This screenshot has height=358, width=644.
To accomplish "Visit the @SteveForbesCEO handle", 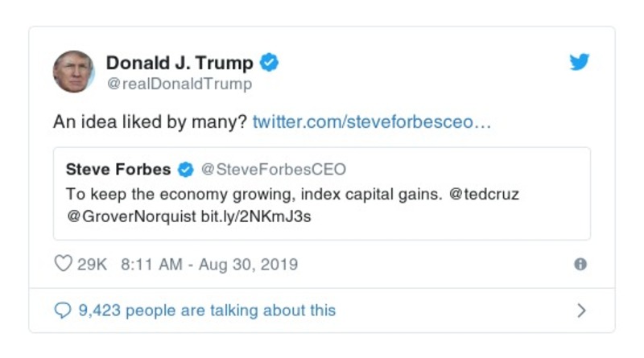I will click(x=273, y=170).
